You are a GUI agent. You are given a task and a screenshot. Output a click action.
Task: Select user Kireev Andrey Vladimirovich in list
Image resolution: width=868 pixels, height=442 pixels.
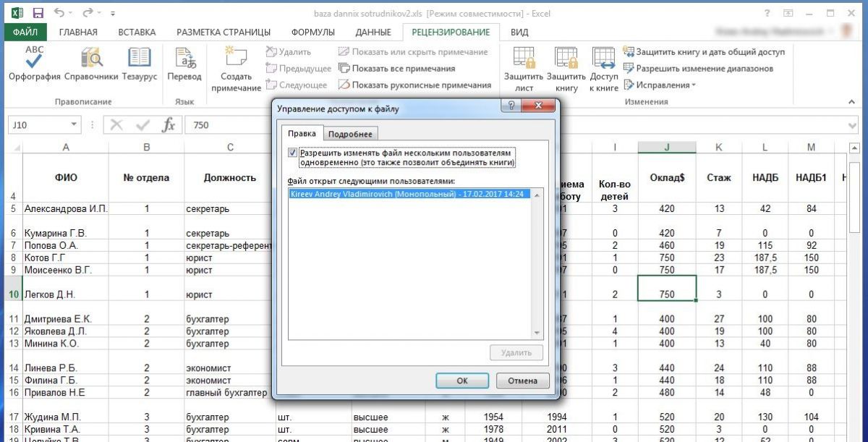pyautogui.click(x=409, y=194)
